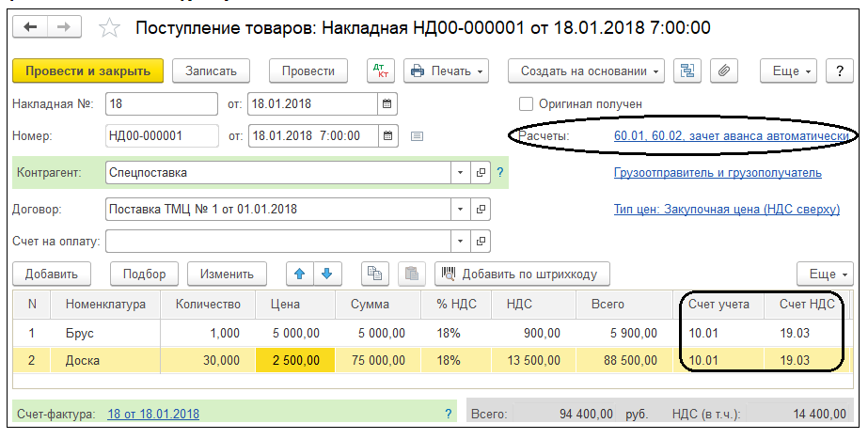Click the highlighted price cell 2 500,00
Image resolution: width=868 pixels, height=439 pixels.
[x=295, y=360]
